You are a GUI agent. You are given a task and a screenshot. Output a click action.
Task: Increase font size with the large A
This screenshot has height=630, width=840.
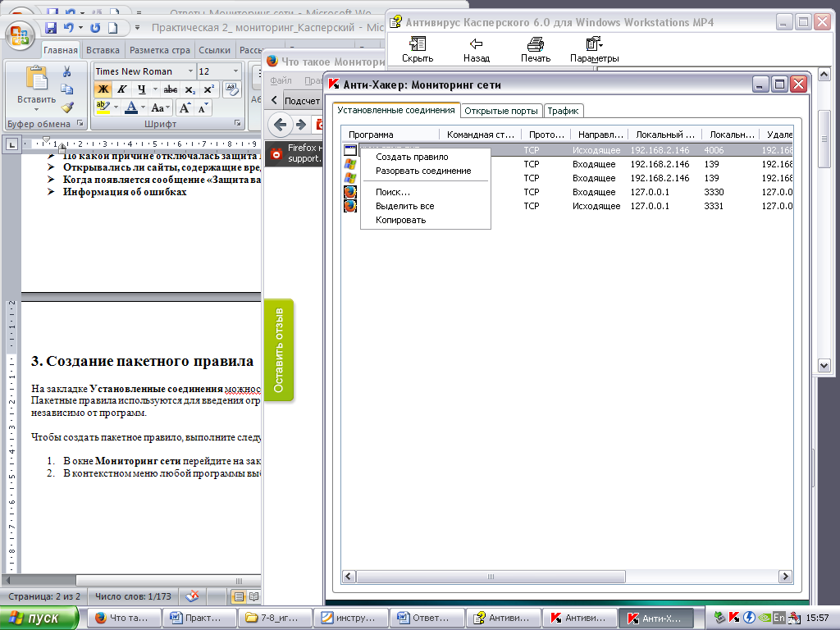[185, 107]
